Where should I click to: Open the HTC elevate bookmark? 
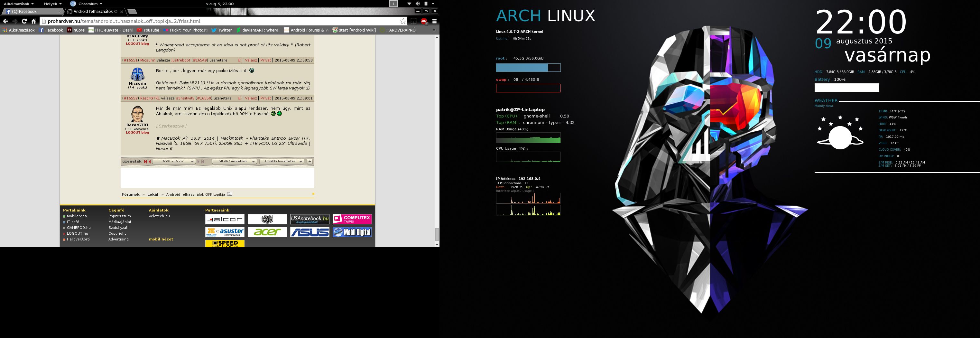click(111, 30)
